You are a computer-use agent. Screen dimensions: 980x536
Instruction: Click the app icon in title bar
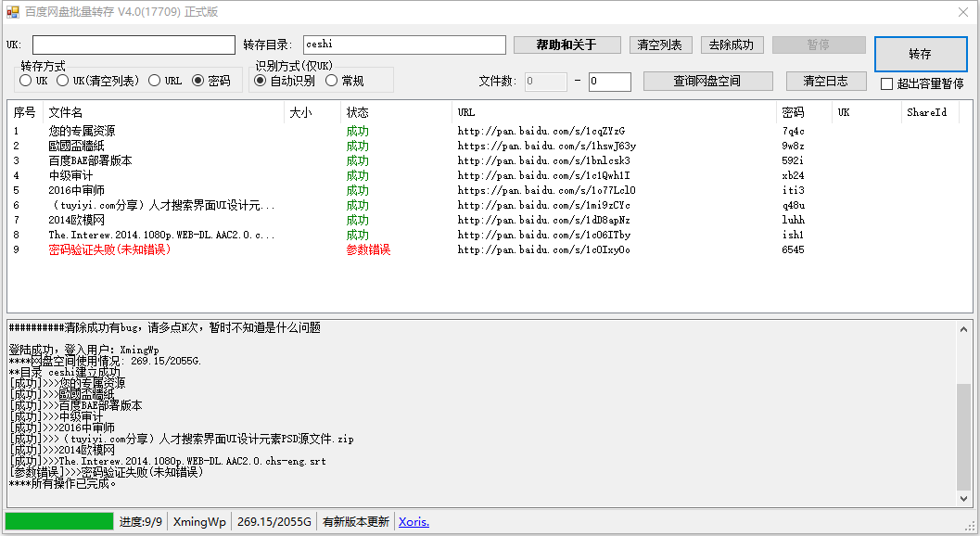point(13,12)
